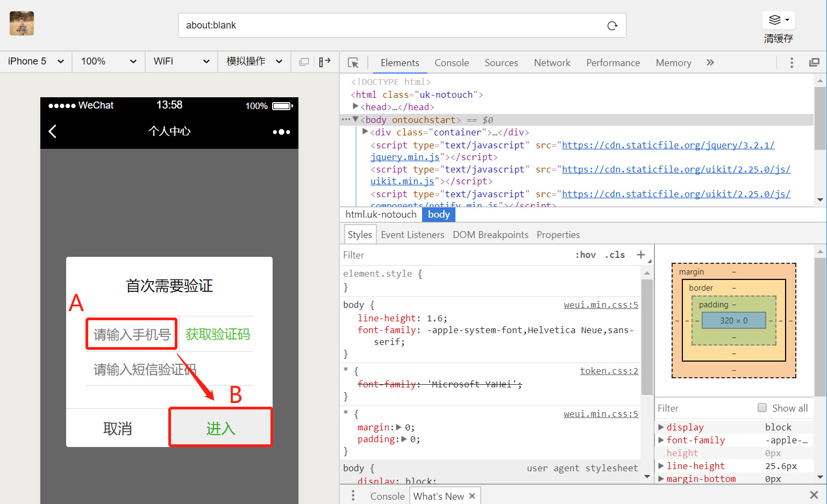Open the WiFi network dropdown
The height and width of the screenshot is (504, 827).
(181, 61)
